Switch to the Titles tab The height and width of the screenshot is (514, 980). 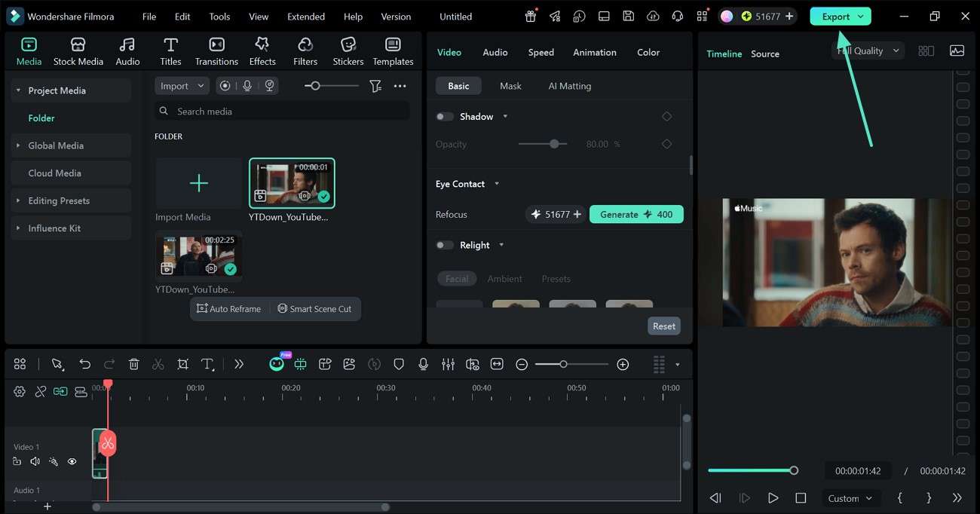click(170, 51)
